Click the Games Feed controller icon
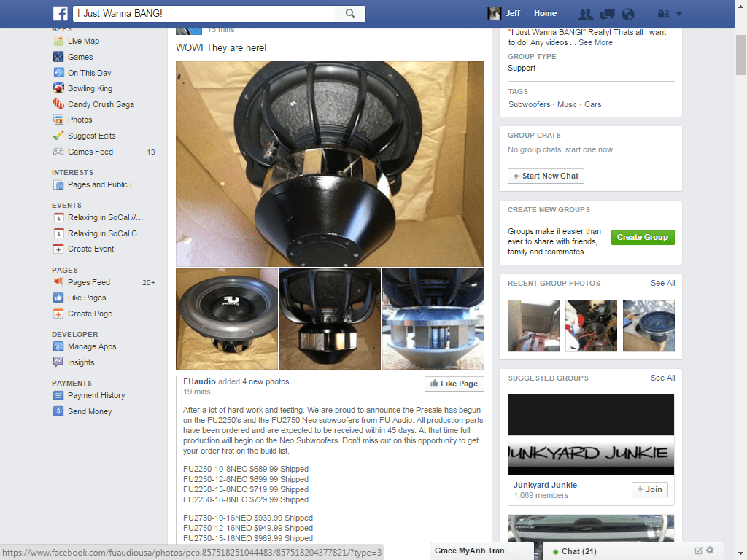 coord(58,152)
